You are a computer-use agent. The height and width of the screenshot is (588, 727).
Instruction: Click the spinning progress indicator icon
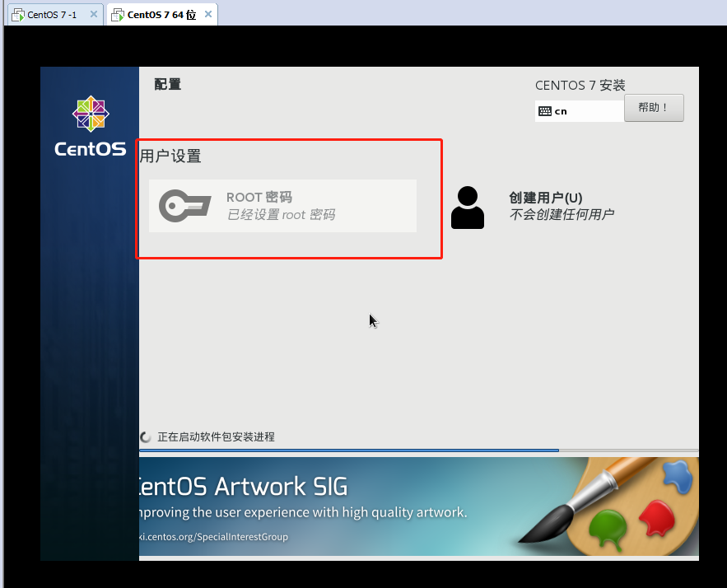[x=146, y=436]
